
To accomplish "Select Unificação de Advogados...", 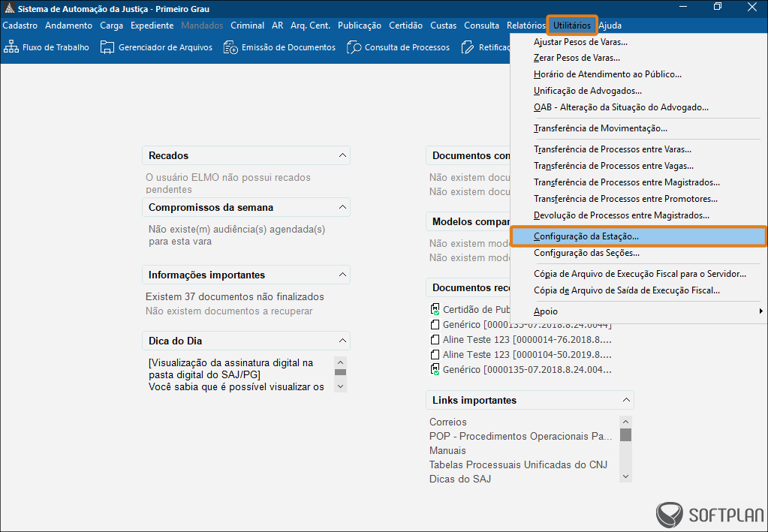I will coord(587,91).
